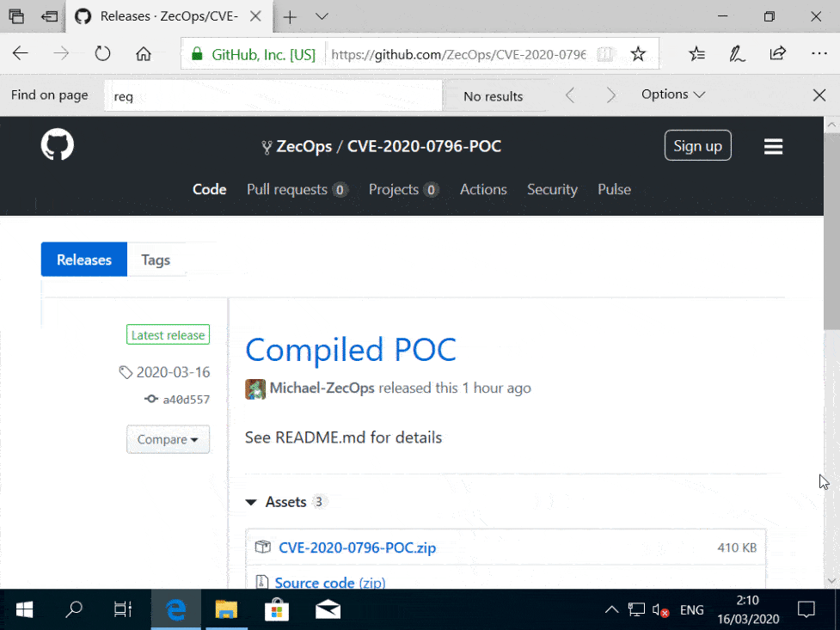Select the Security tab
The image size is (840, 630).
(552, 189)
